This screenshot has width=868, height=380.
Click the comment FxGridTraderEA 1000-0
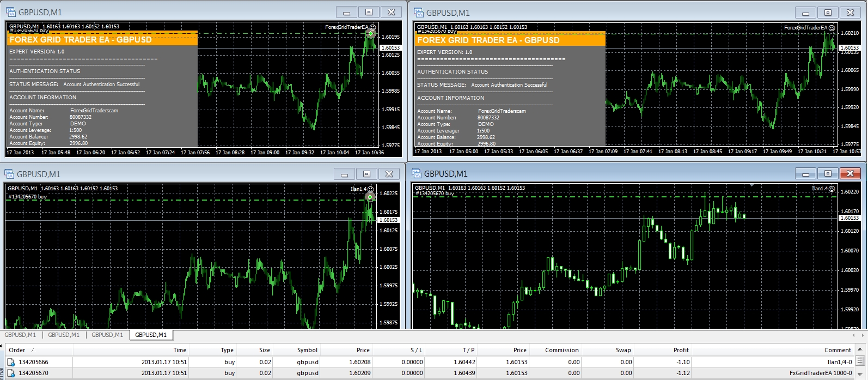(821, 373)
